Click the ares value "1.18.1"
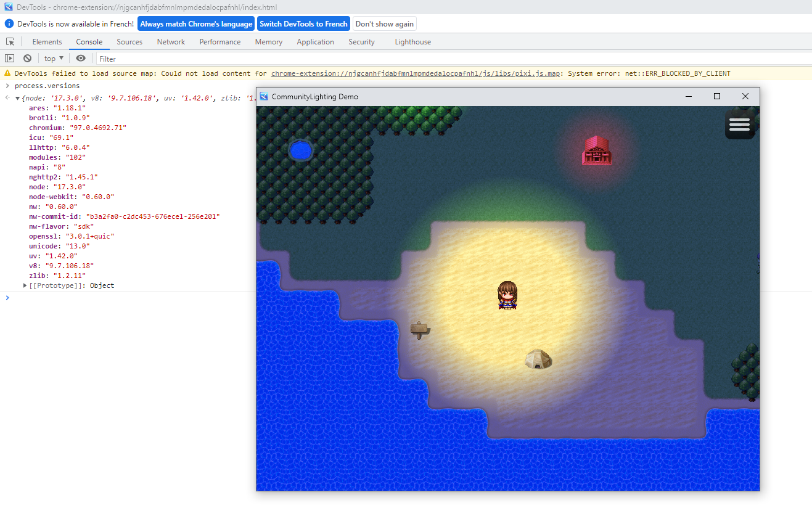 pyautogui.click(x=69, y=108)
